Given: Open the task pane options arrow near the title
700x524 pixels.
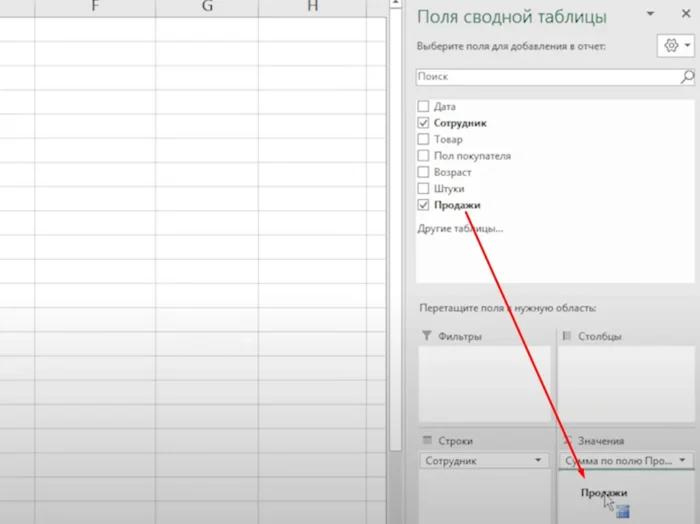Looking at the screenshot, I should pos(652,15).
